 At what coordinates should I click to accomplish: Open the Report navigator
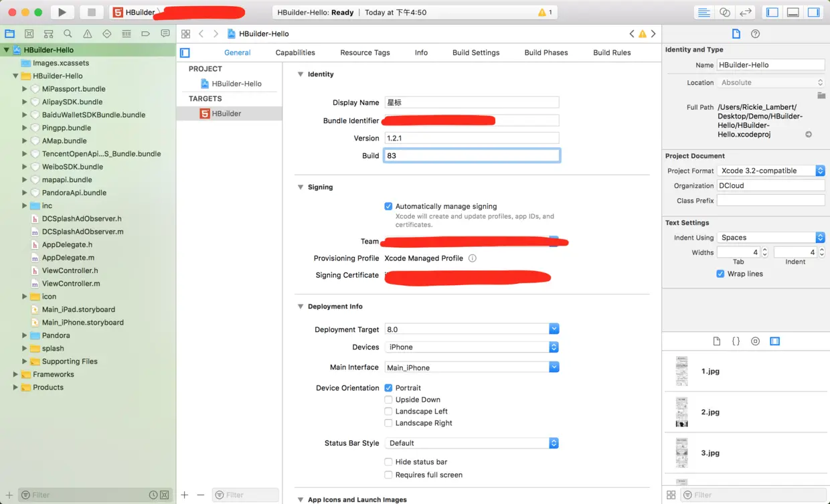(x=165, y=33)
